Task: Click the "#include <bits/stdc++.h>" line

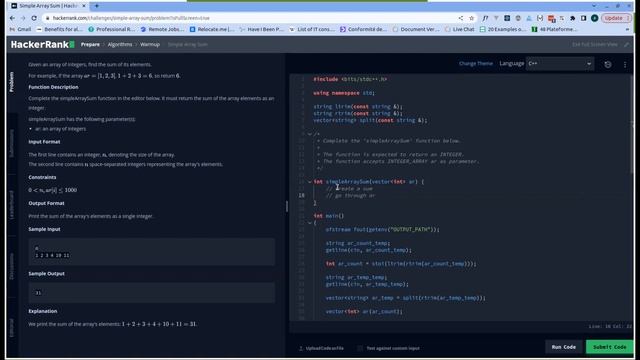Action: click(350, 79)
